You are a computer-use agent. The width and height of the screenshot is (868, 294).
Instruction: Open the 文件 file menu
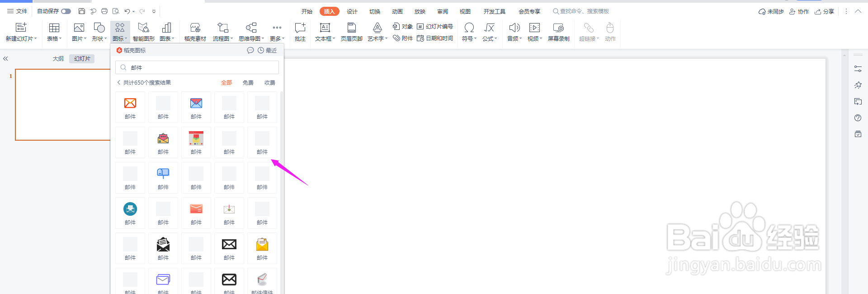17,11
